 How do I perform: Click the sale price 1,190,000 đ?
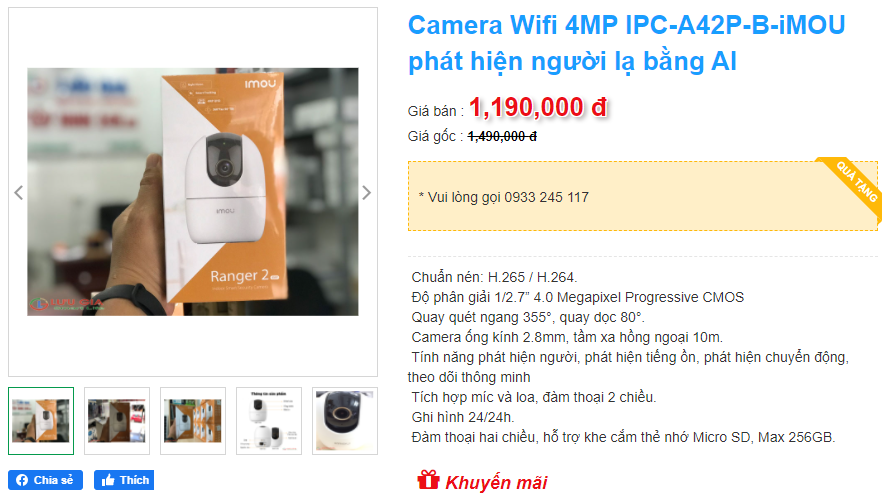(538, 107)
